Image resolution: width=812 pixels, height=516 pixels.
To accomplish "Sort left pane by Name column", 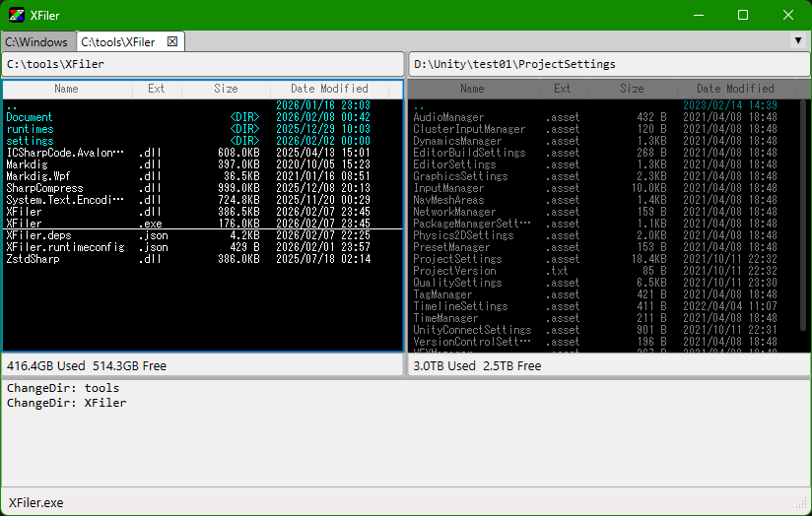I will click(x=67, y=89).
